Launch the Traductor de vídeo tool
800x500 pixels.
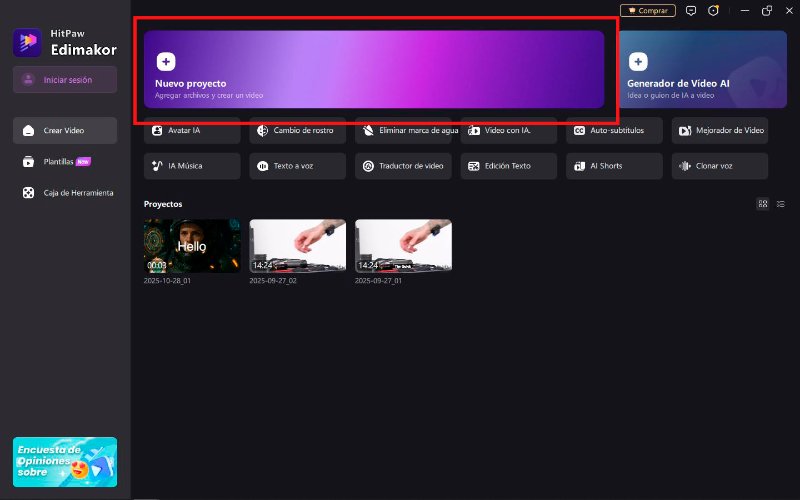pos(403,166)
